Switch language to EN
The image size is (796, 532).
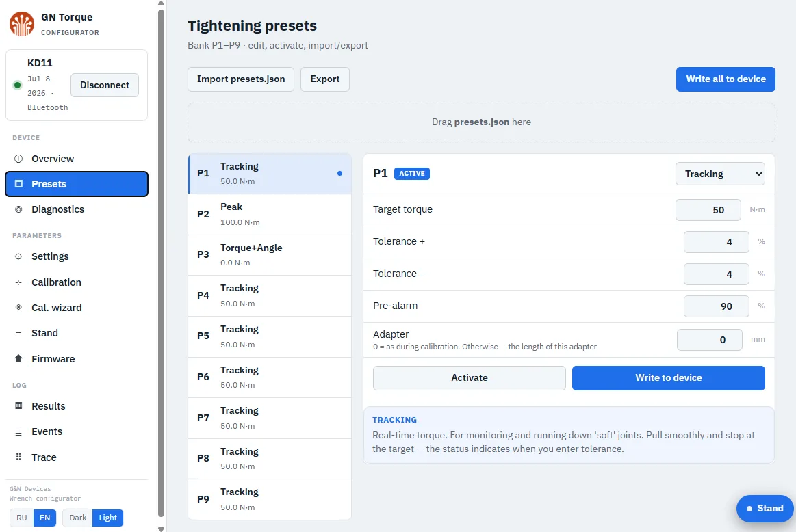(x=45, y=518)
